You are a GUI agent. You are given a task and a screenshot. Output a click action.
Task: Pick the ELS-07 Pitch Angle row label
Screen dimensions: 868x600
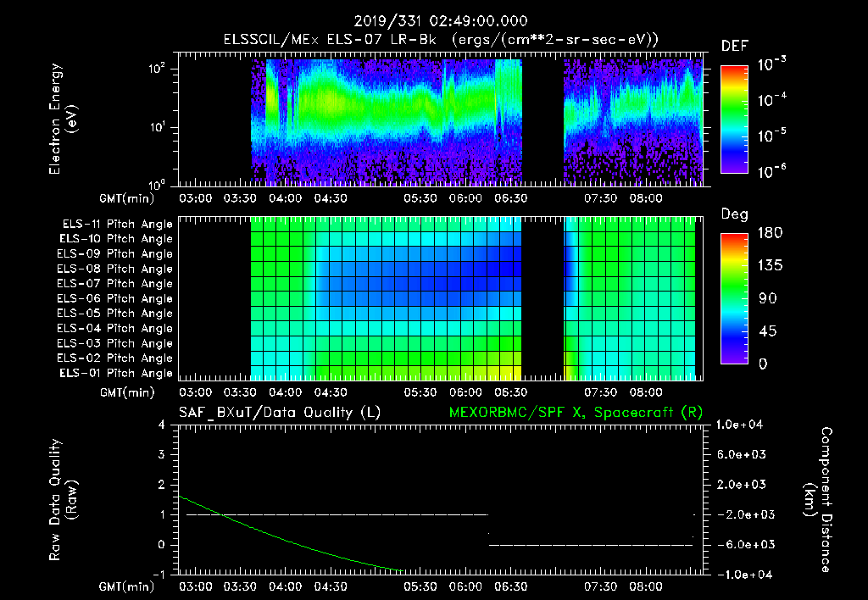tap(114, 283)
